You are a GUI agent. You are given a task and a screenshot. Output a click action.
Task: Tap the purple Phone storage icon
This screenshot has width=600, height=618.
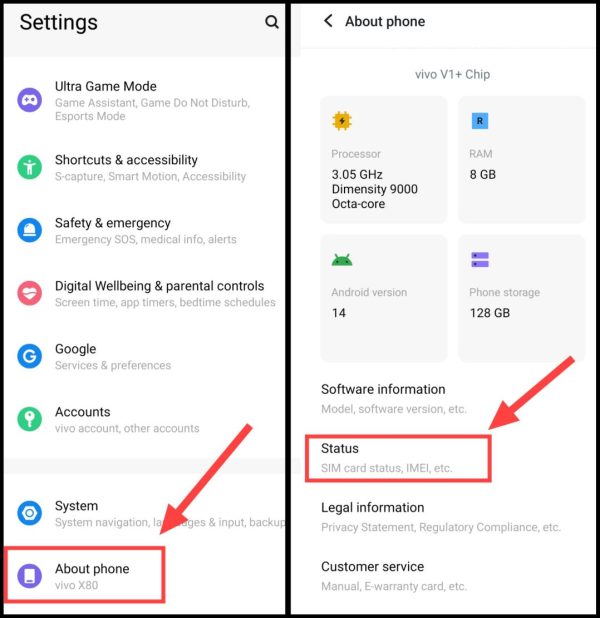click(480, 260)
